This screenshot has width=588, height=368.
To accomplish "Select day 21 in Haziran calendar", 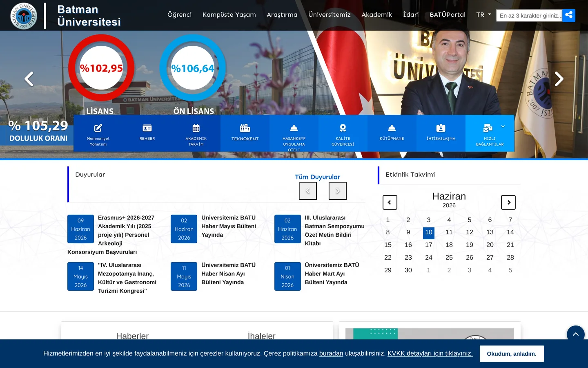I will 510,245.
